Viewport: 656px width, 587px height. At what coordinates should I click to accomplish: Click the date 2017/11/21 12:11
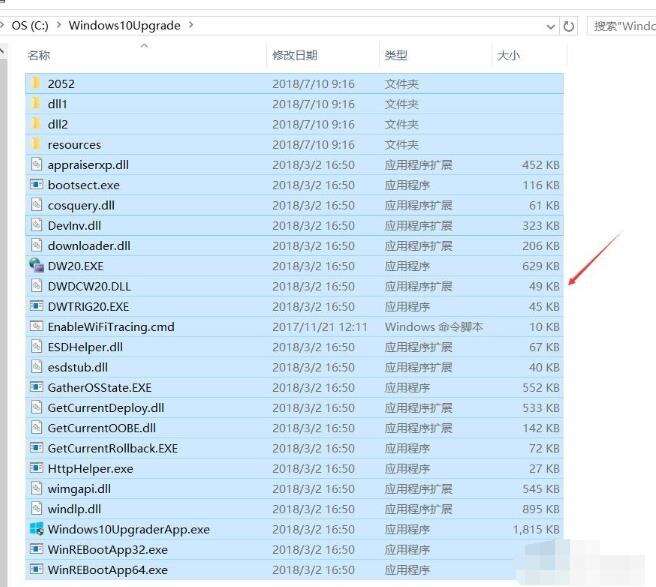320,327
